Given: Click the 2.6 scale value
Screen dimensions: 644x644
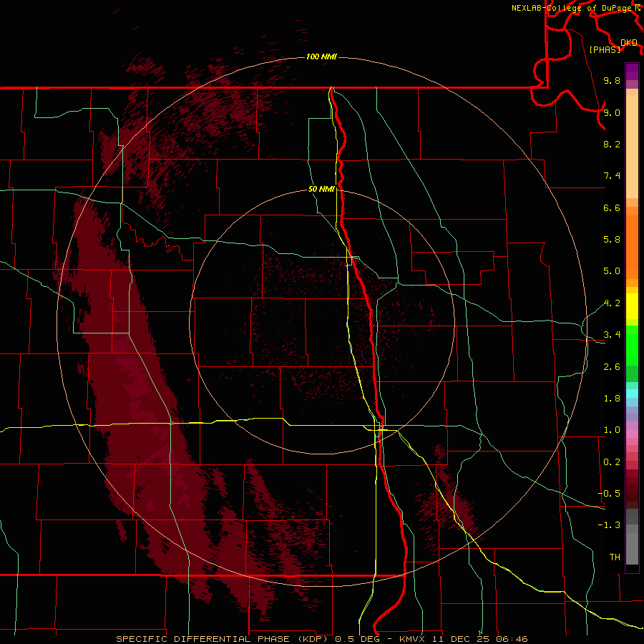Looking at the screenshot, I should click(x=612, y=367).
